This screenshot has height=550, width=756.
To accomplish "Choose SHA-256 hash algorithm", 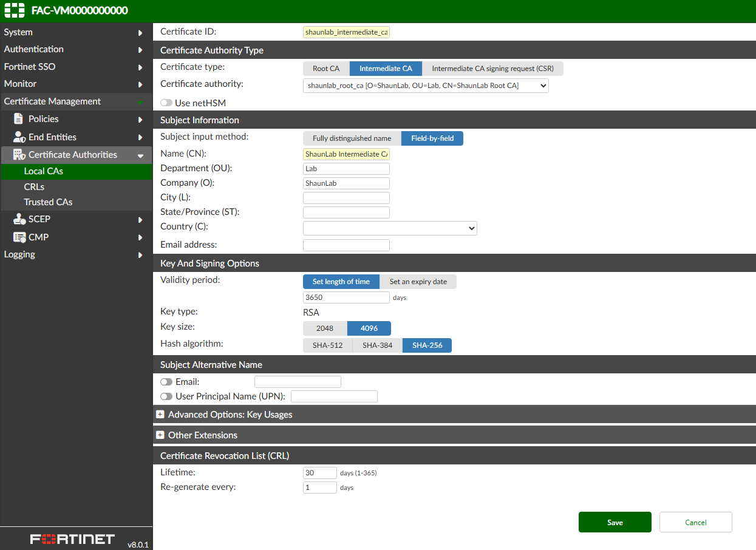I will click(x=427, y=345).
